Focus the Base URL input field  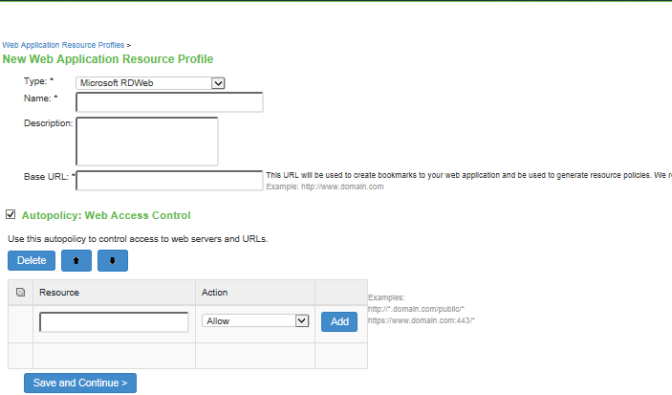click(169, 180)
